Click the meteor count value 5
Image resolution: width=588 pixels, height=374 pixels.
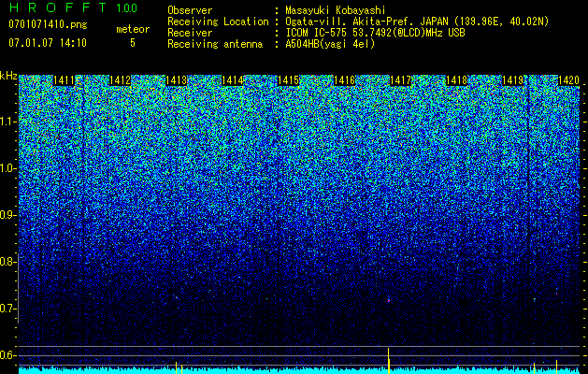click(133, 43)
